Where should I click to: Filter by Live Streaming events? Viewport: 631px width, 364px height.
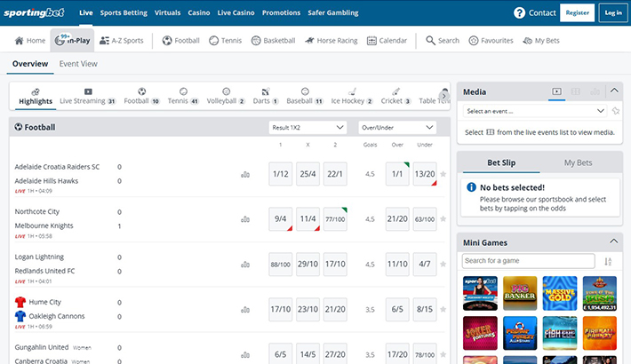tap(88, 97)
